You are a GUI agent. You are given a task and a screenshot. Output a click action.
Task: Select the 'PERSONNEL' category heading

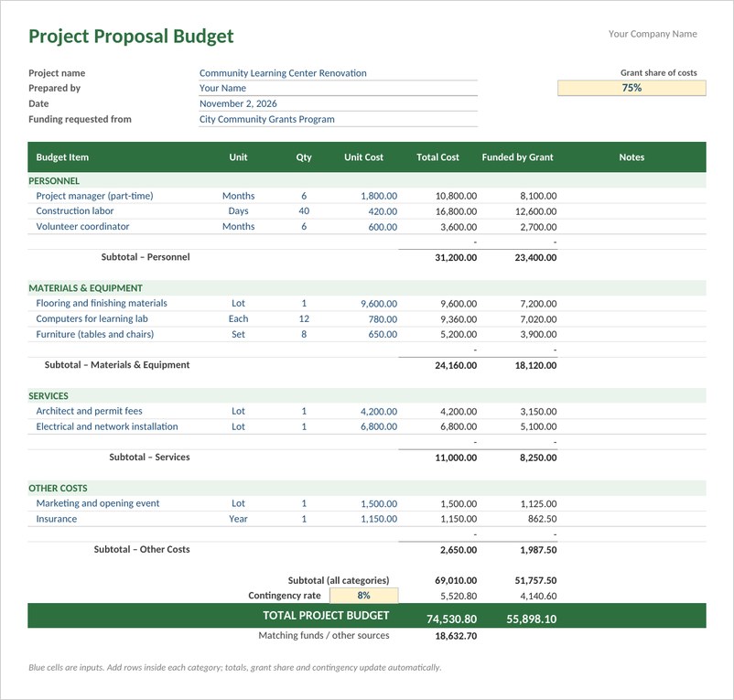click(54, 180)
